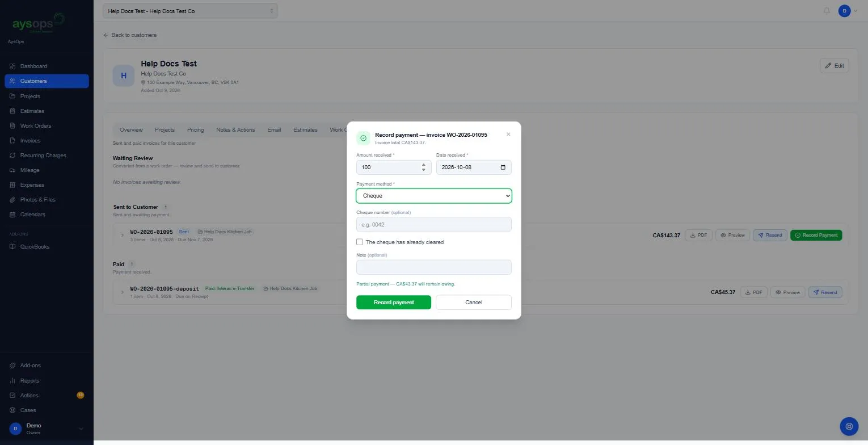Viewport: 868px width, 445px height.
Task: Click the Dashboard sidebar icon
Action: pyautogui.click(x=12, y=66)
